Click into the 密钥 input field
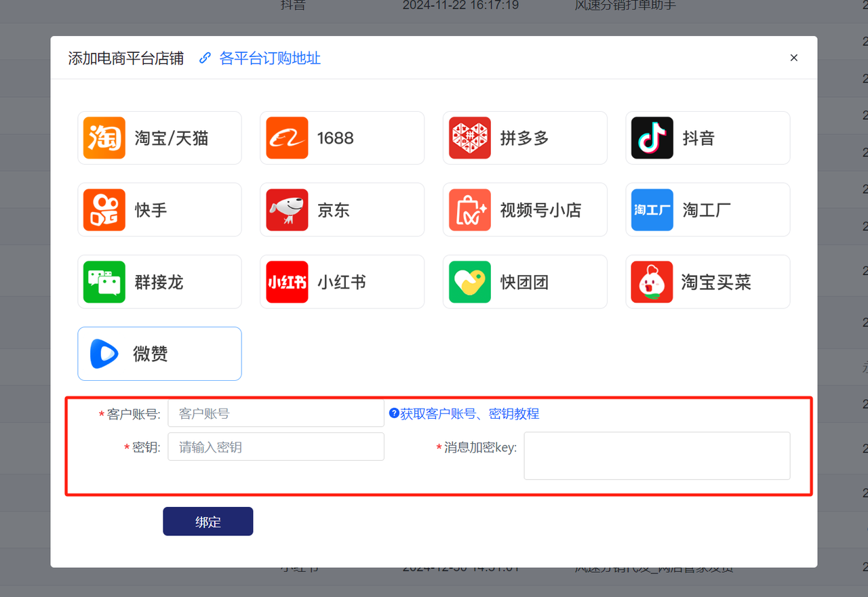 (275, 447)
